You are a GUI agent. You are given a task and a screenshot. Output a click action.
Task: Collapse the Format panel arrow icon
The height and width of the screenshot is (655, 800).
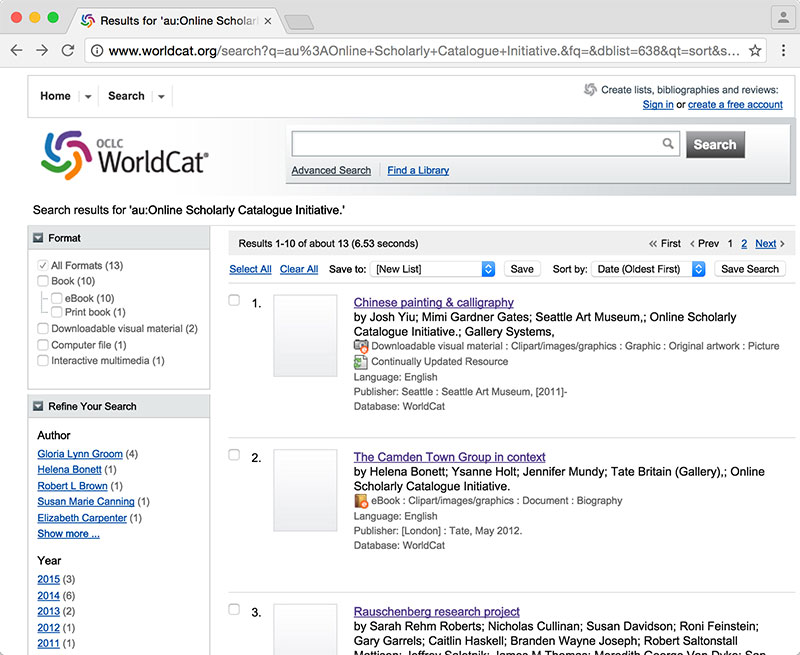[38, 238]
